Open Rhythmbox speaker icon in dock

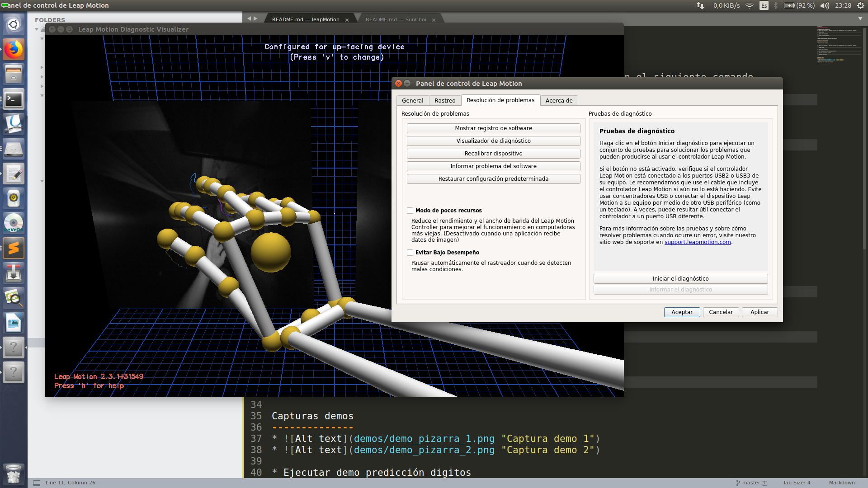click(14, 198)
